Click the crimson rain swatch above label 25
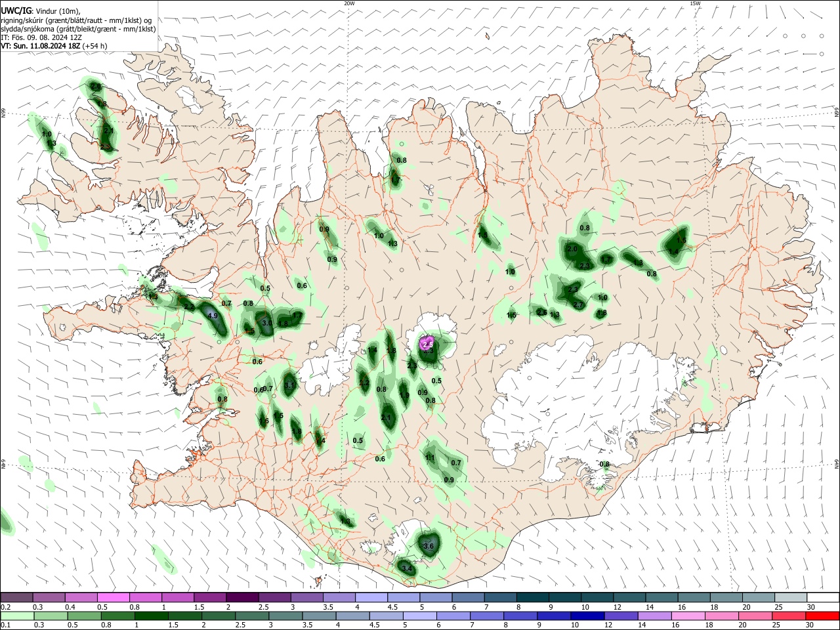 click(789, 616)
